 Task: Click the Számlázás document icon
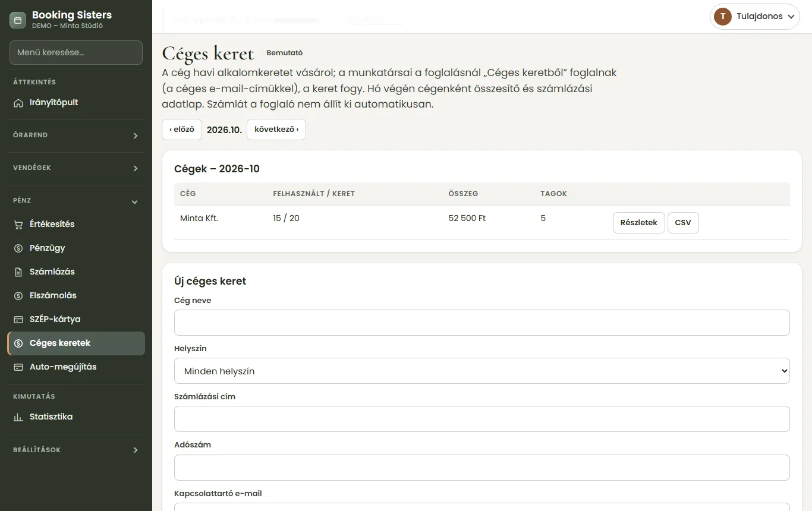[x=18, y=272]
